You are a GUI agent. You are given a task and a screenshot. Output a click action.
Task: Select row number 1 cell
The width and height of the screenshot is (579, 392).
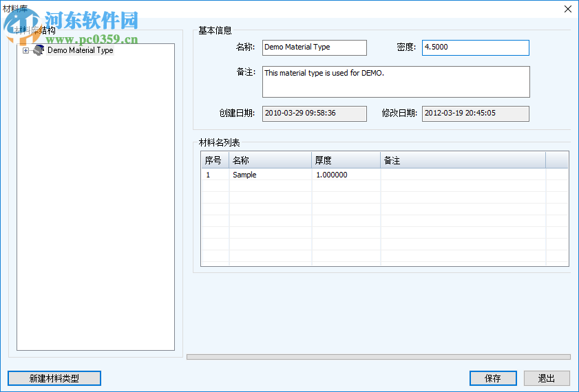coord(215,175)
